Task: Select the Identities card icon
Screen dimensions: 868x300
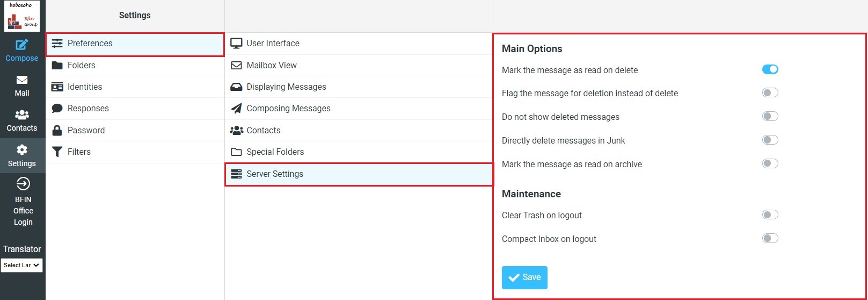Action: point(57,87)
